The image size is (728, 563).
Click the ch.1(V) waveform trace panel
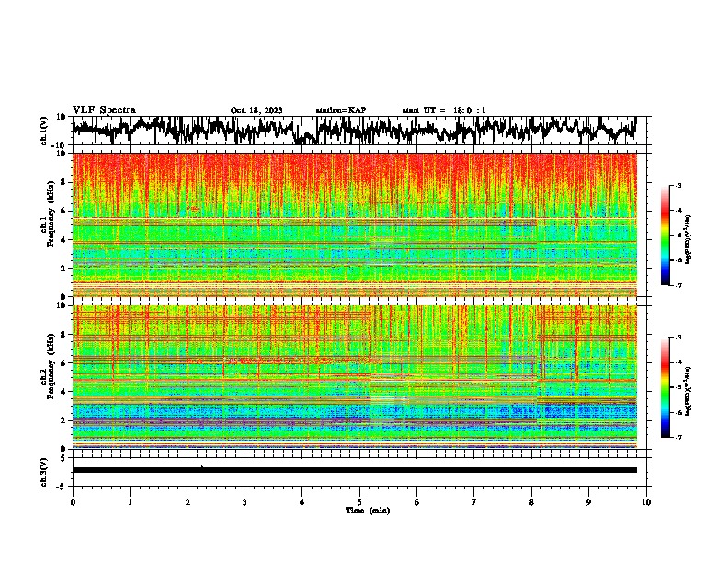[361, 131]
